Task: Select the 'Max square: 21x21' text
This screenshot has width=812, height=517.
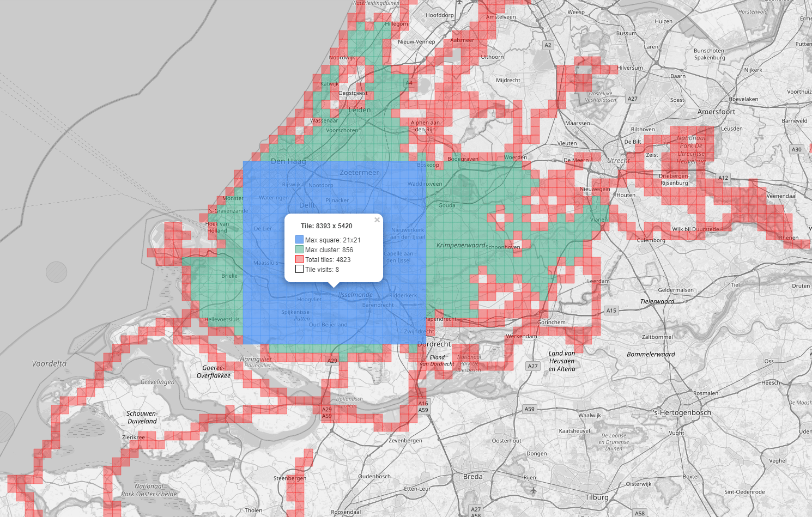Action: pyautogui.click(x=333, y=240)
